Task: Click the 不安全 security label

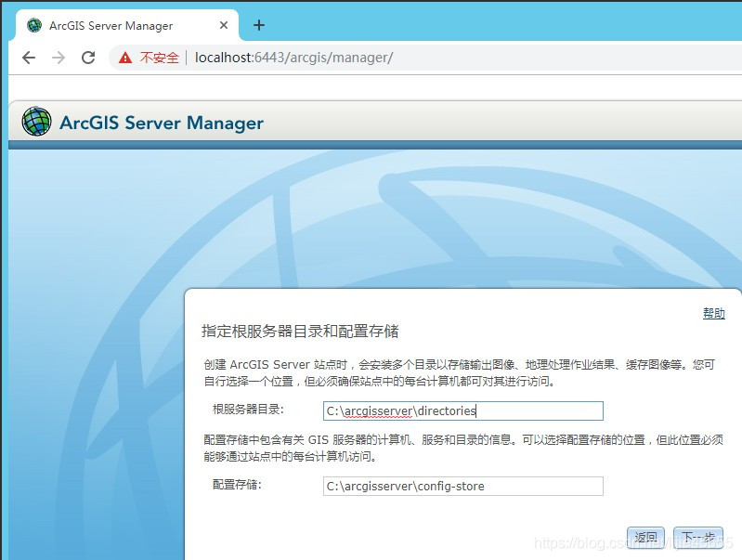Action: tap(160, 58)
